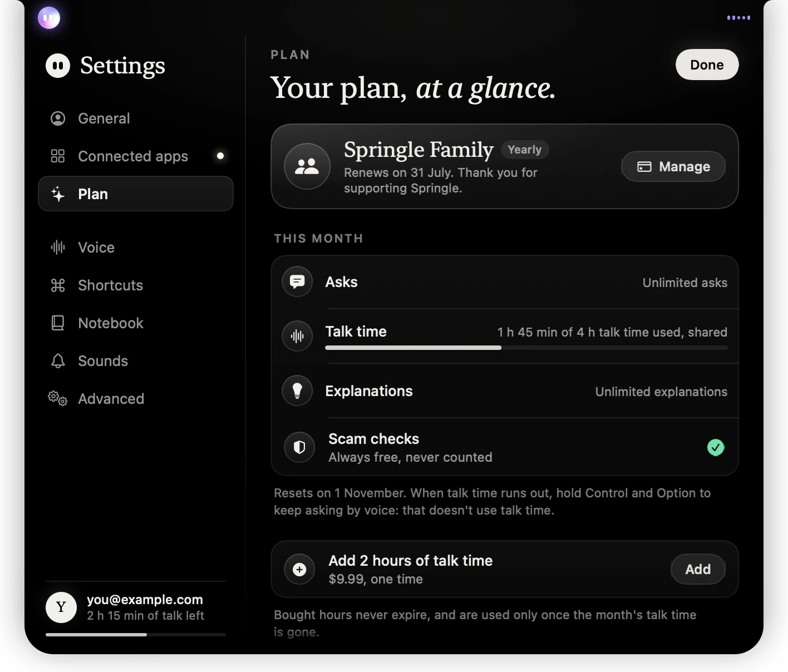Click the Y account avatar
This screenshot has width=788, height=672.
[x=61, y=607]
